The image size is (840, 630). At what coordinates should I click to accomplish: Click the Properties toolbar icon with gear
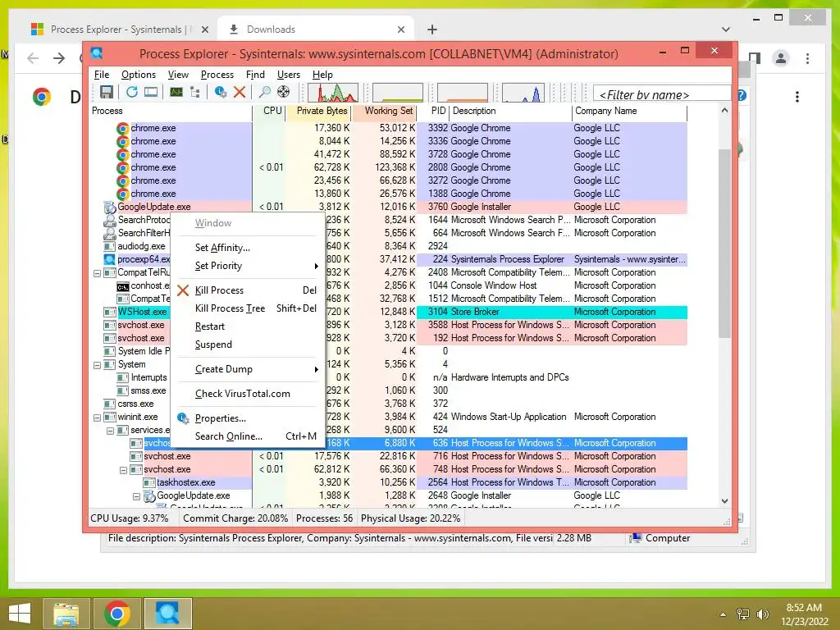(x=220, y=92)
